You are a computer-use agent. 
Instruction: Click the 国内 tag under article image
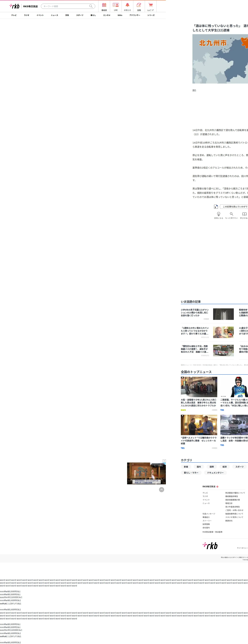pos(194,90)
